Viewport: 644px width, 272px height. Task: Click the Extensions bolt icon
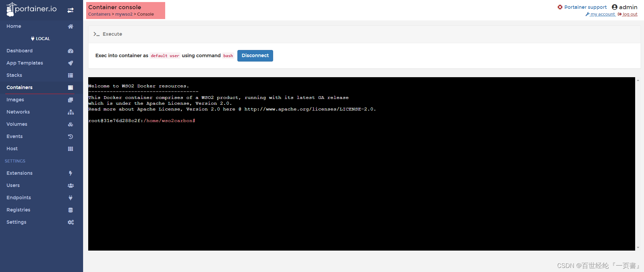click(x=70, y=173)
